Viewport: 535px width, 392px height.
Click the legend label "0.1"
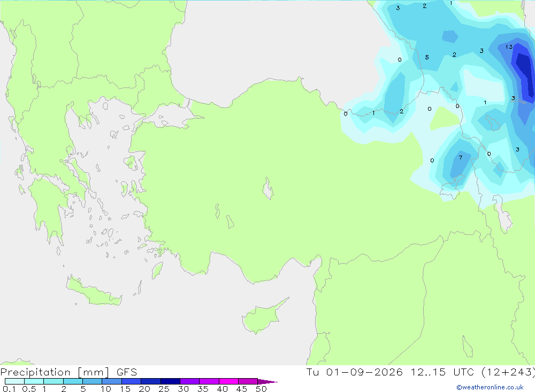[x=9, y=389]
